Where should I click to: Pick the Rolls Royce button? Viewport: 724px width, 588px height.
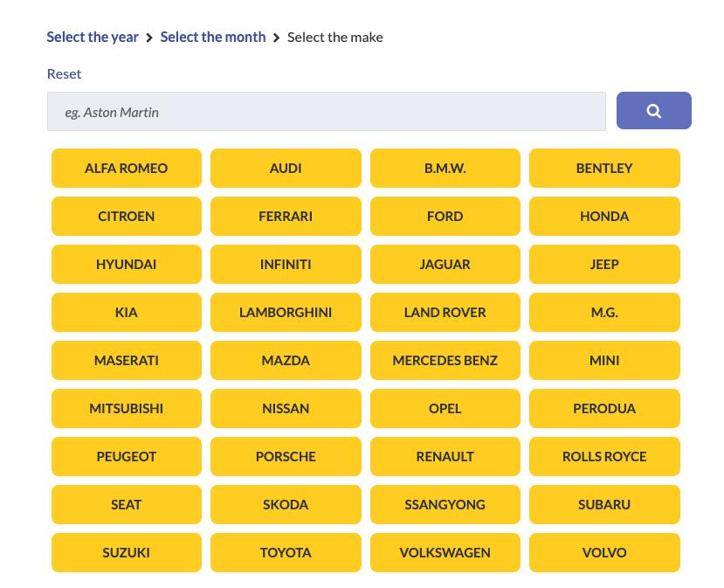(x=604, y=456)
